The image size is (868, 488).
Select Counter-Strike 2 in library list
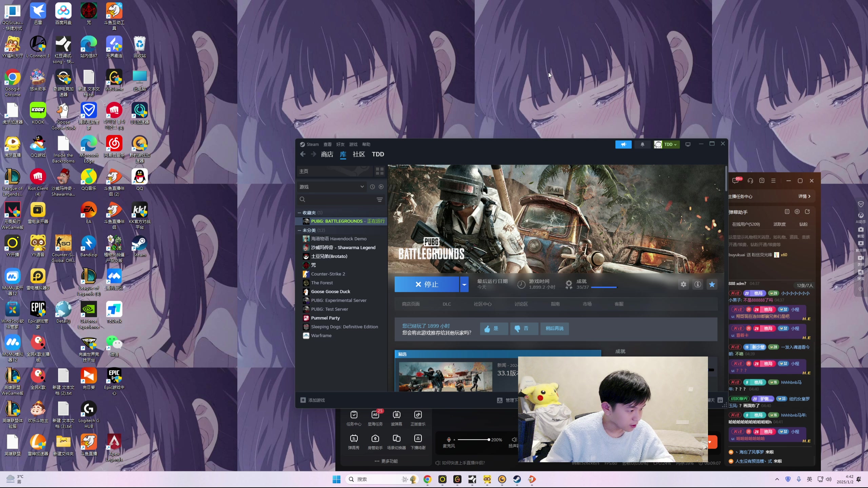click(341, 274)
